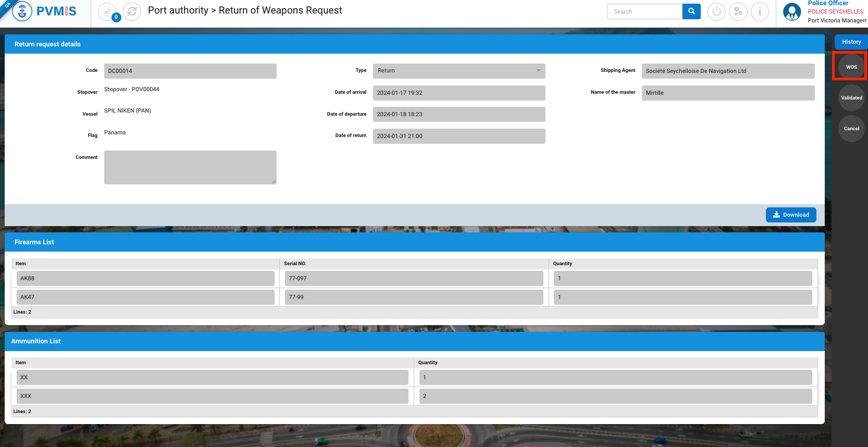Screen dimensions: 868x447
Task: Click the refresh icon in header
Action: pos(132,11)
